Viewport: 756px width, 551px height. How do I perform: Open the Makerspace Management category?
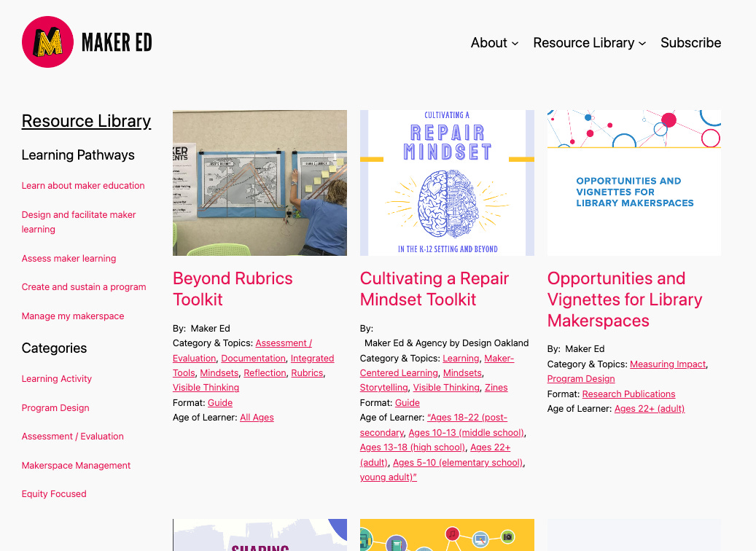pos(76,466)
